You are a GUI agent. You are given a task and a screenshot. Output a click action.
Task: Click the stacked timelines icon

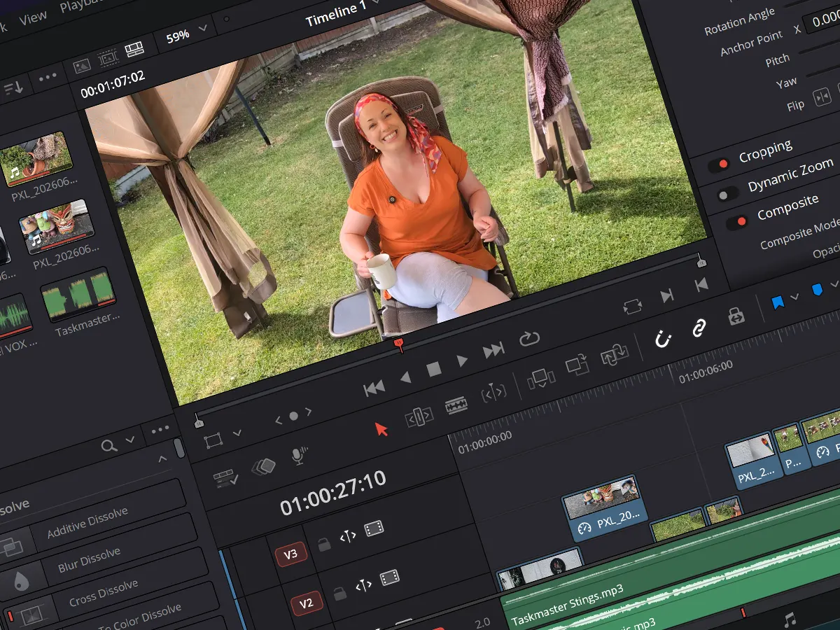[263, 467]
